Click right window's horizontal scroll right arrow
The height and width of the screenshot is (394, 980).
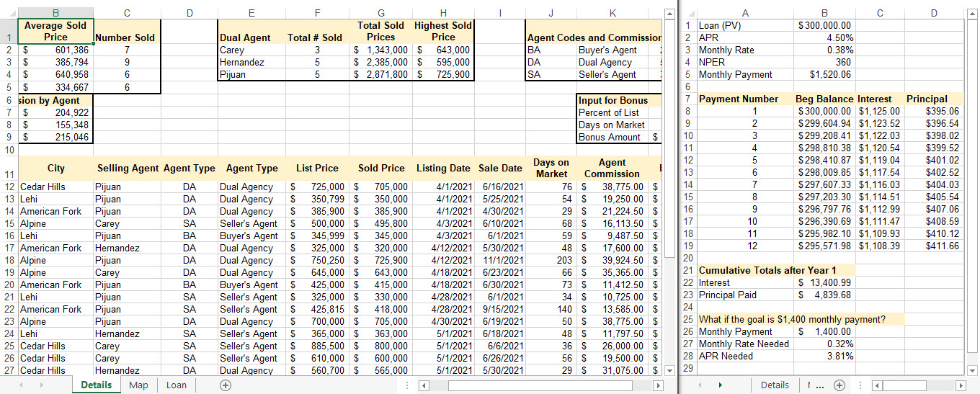click(961, 385)
